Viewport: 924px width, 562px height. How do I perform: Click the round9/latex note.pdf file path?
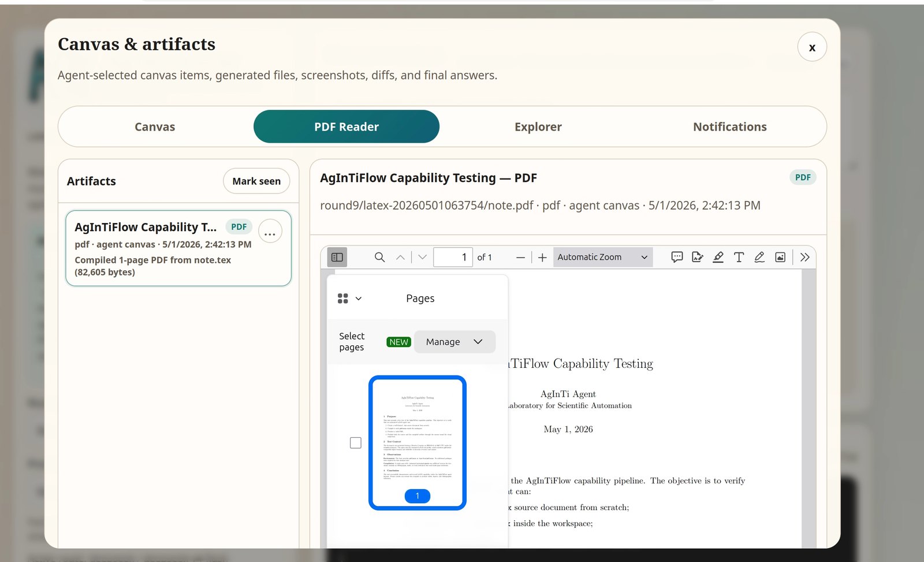[x=427, y=206]
